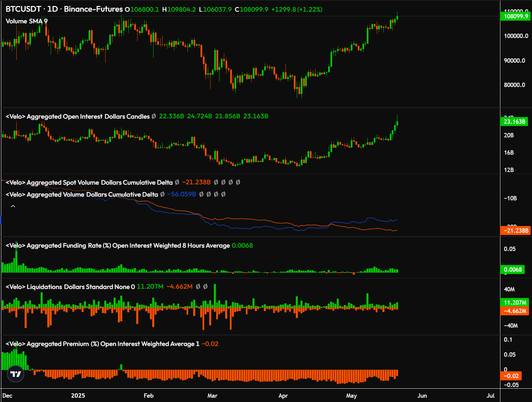
Task: Click the green 23.163B tag on price axis
Action: pos(514,122)
